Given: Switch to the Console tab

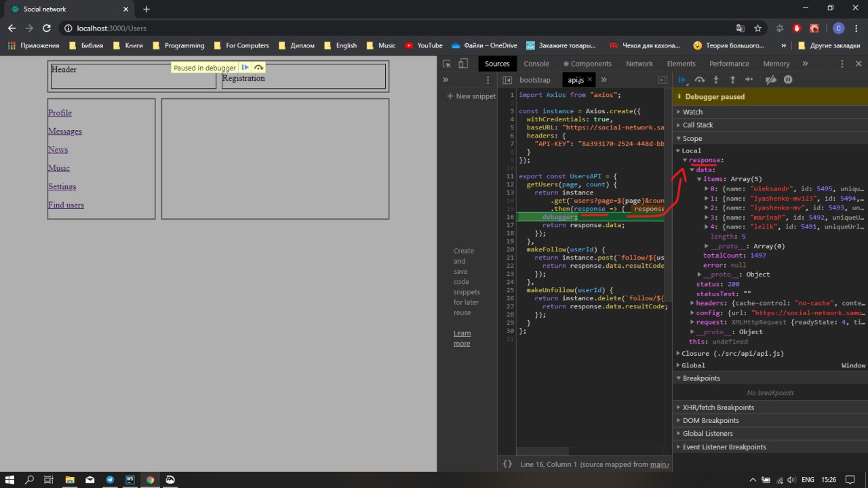Looking at the screenshot, I should pos(536,64).
